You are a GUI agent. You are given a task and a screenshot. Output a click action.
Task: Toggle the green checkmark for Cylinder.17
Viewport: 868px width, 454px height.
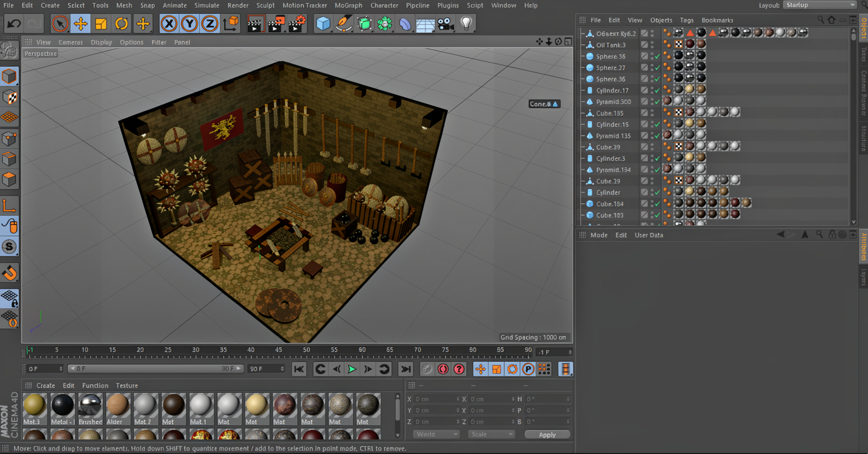pyautogui.click(x=657, y=90)
